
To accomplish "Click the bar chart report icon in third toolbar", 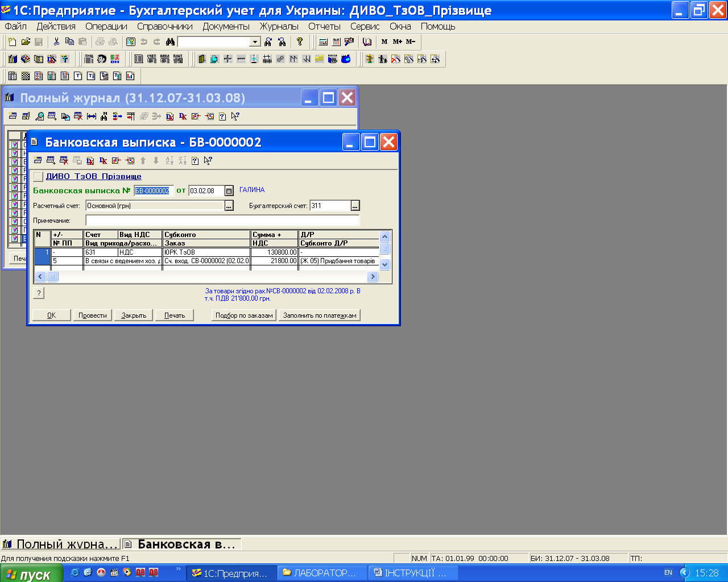I will (x=130, y=76).
